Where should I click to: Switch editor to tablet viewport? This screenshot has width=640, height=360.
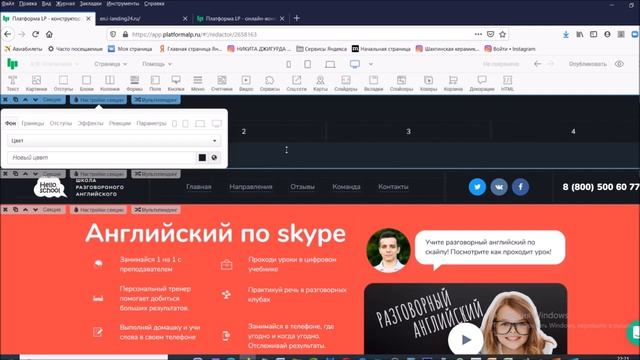point(307,64)
